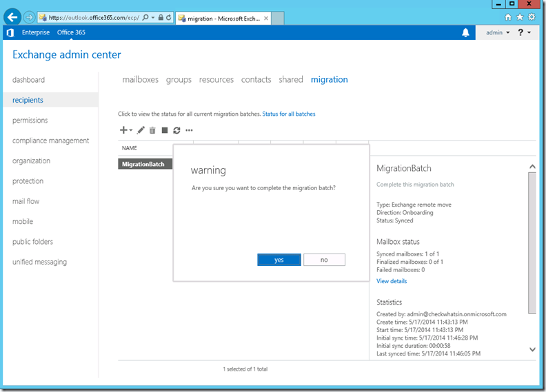This screenshot has width=546, height=392.
Task: Click the stop migration square icon
Action: click(x=165, y=130)
